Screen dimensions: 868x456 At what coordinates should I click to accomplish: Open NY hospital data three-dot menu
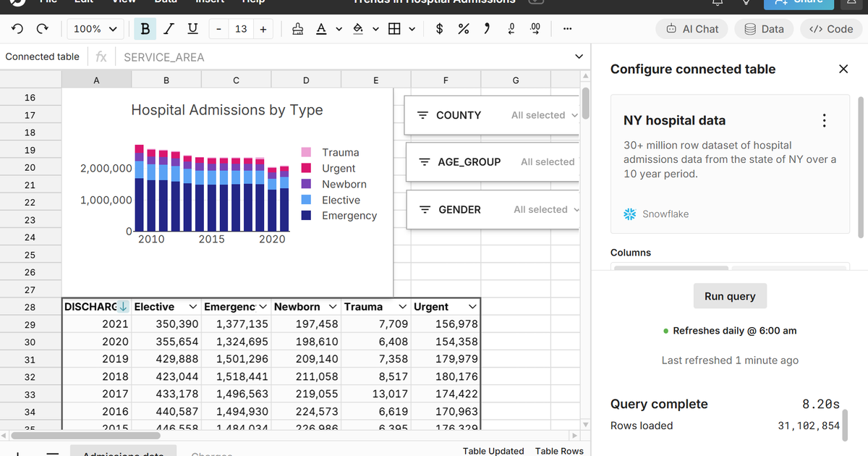(x=824, y=121)
